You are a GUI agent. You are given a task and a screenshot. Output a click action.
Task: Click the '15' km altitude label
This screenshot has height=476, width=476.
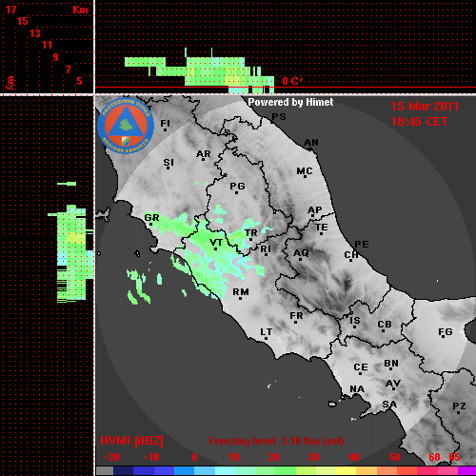point(23,21)
